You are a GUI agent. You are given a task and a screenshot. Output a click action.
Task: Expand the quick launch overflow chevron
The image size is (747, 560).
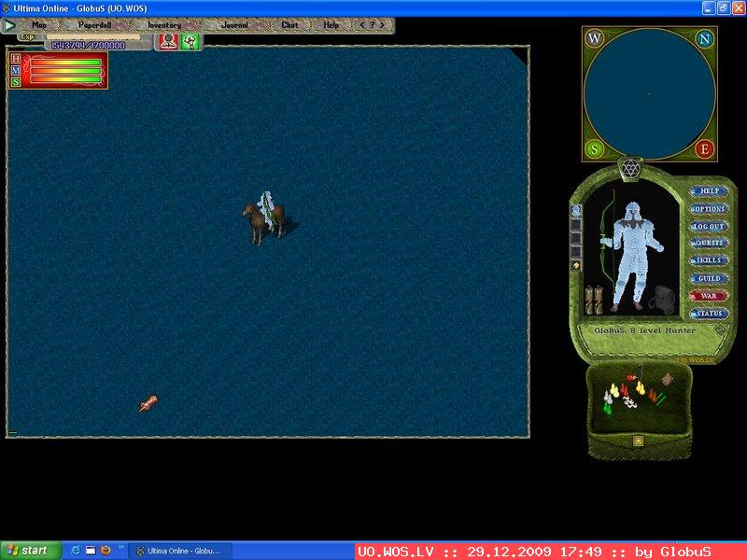[120, 547]
